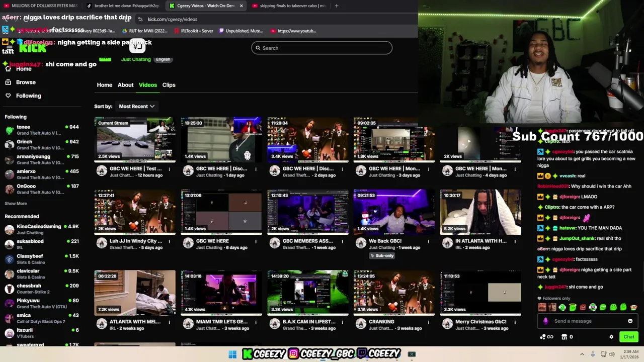The width and height of the screenshot is (644, 362).
Task: Click the 'Send a message' chat input
Action: [589, 321]
